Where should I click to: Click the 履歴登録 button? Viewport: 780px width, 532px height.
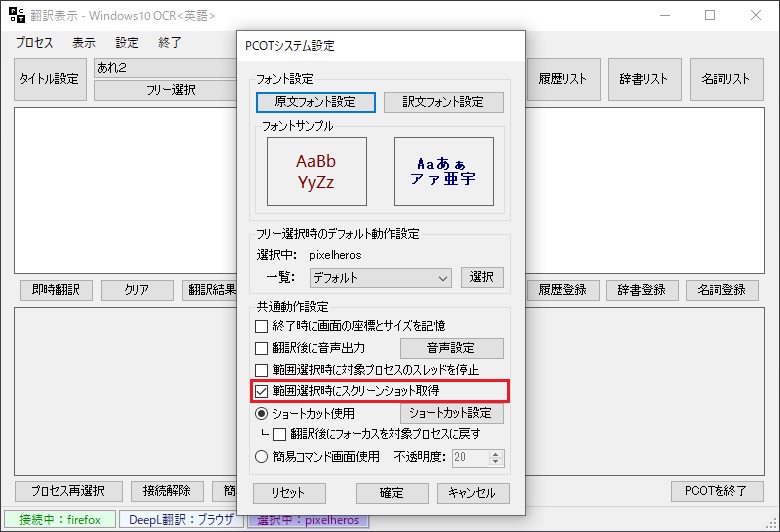pyautogui.click(x=563, y=290)
